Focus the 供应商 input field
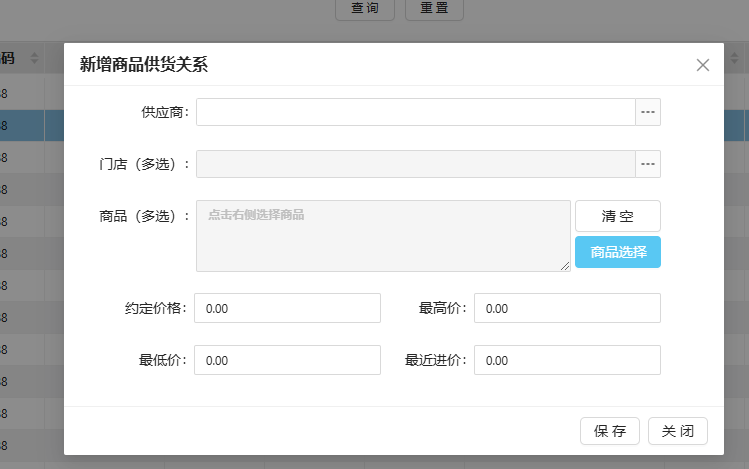This screenshot has width=749, height=469. pyautogui.click(x=415, y=112)
